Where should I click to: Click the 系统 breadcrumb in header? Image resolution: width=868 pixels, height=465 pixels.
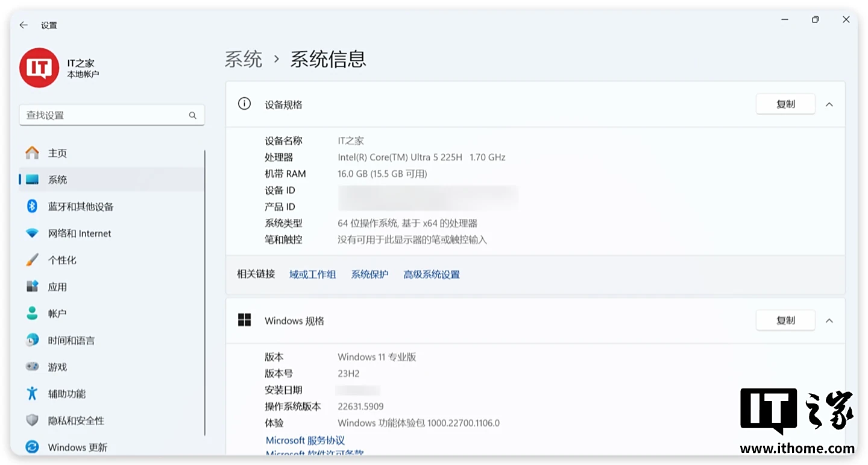(244, 59)
